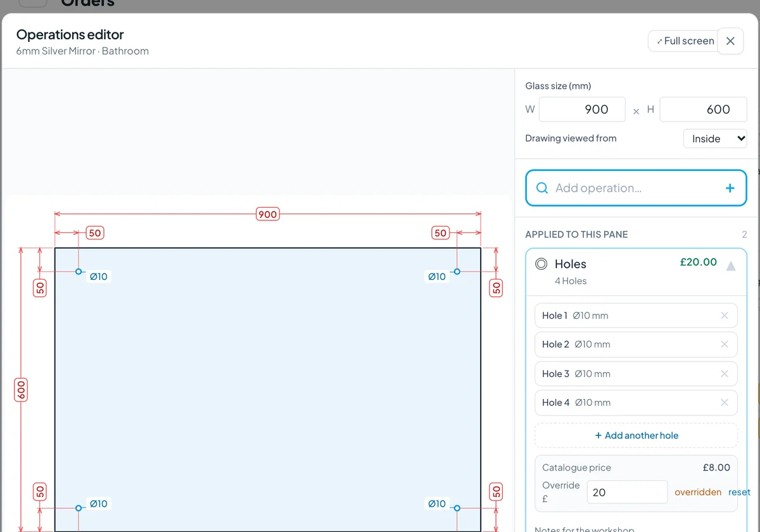
Task: Delete Hole 4 using its X icon
Action: click(725, 402)
